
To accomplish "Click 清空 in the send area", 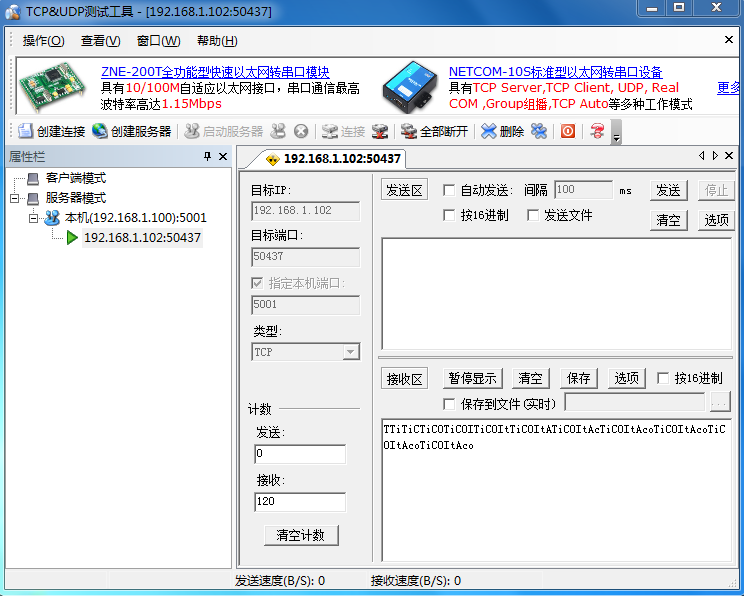I will (x=669, y=220).
